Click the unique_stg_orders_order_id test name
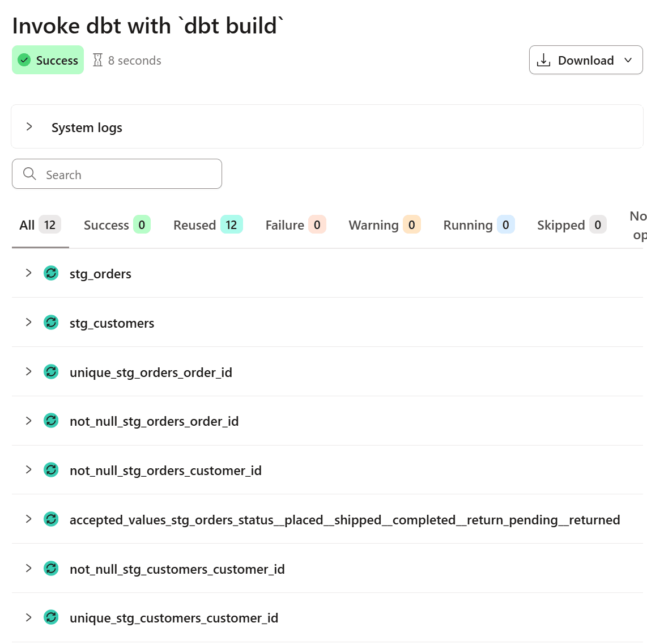This screenshot has height=644, width=647. 151,372
